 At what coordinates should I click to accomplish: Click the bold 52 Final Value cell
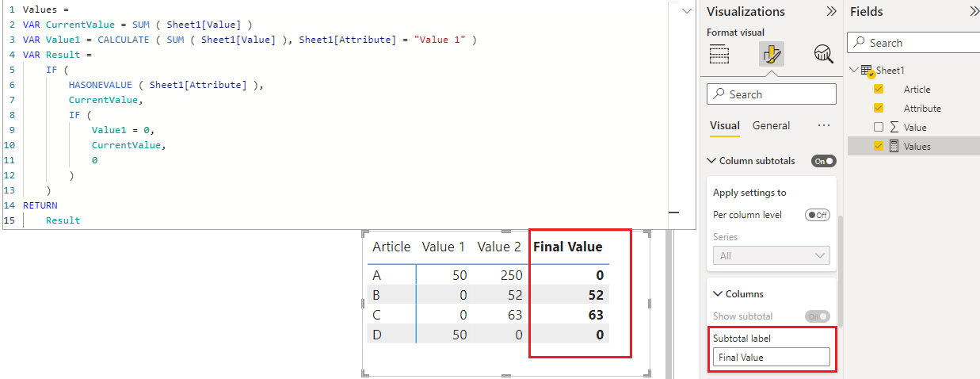[x=595, y=295]
